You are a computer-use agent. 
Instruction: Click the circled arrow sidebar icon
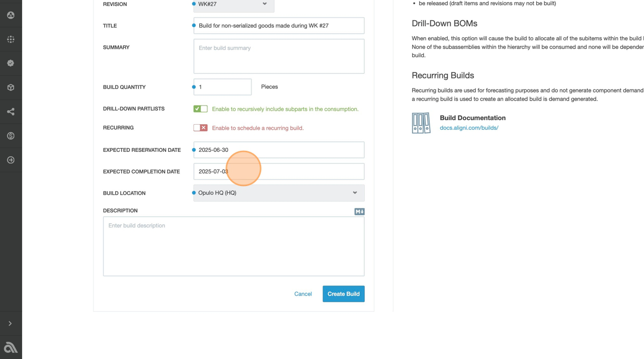tap(11, 160)
